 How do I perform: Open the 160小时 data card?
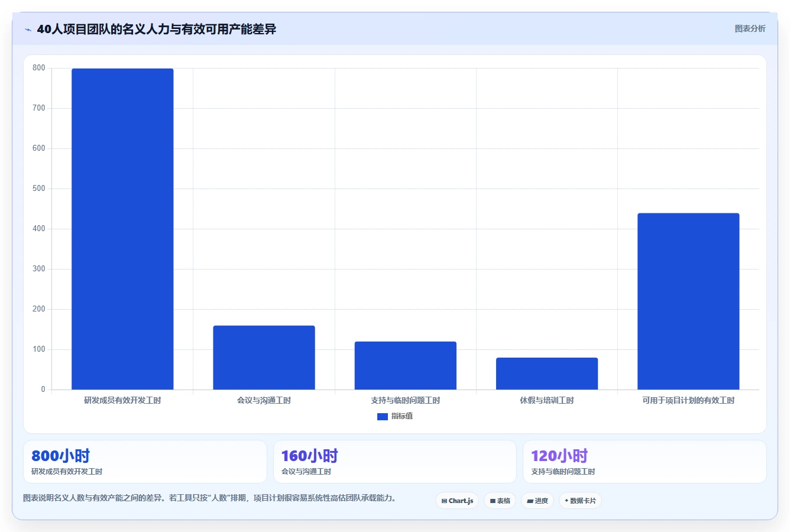395,462
